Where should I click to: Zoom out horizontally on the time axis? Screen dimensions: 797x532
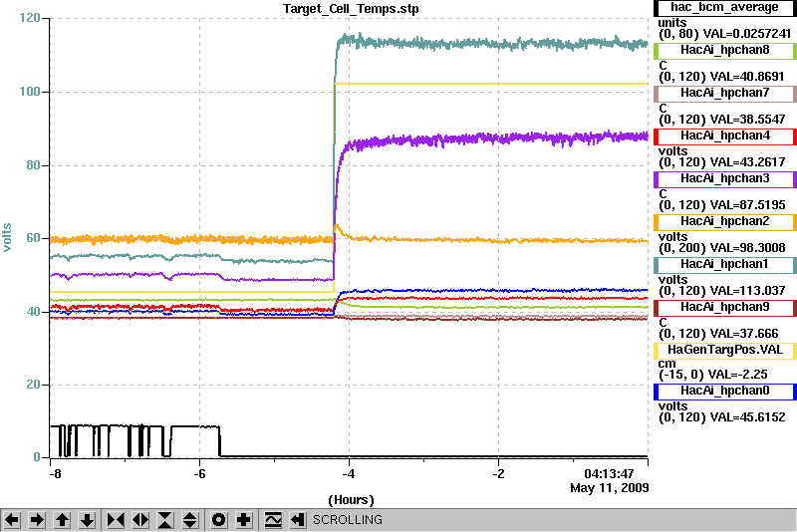click(x=140, y=520)
